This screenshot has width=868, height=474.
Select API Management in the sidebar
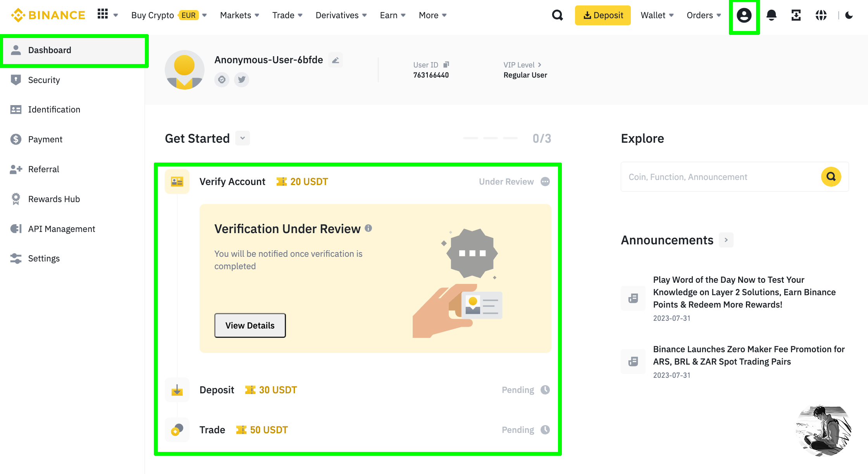(61, 229)
